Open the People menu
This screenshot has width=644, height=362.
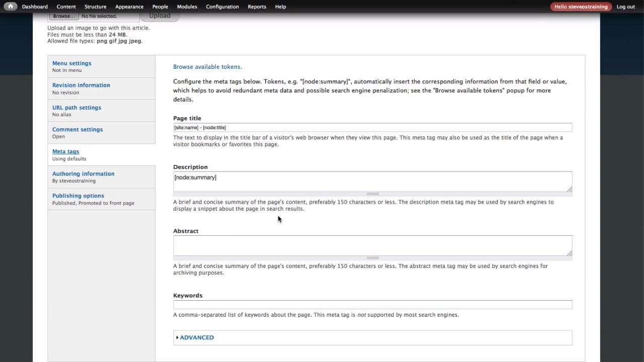(160, 7)
